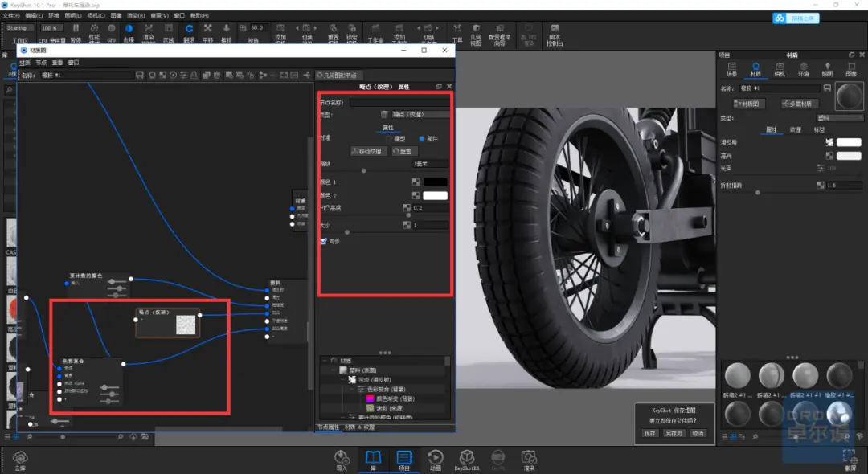
Task: Click the 凹凸高度 bump height slider handle
Action: (x=409, y=215)
